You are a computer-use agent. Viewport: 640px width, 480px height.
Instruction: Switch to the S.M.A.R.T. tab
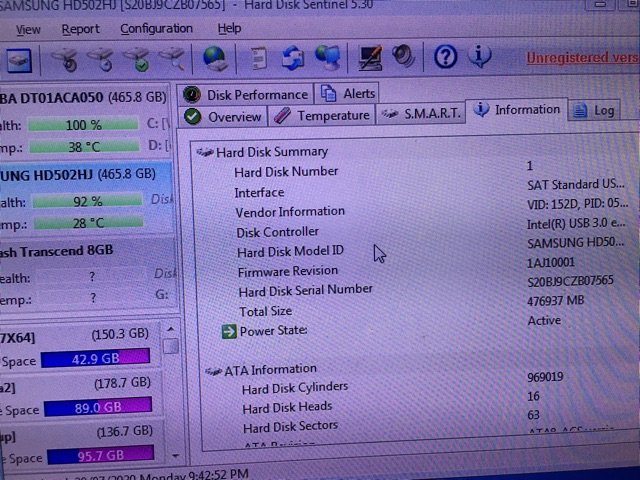[422, 114]
